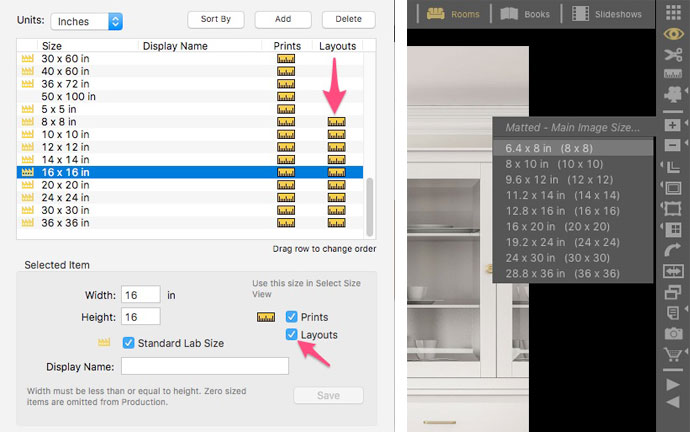Screen dimensions: 690x432
Task: Click the plus icon in right toolbar
Action: (x=673, y=125)
